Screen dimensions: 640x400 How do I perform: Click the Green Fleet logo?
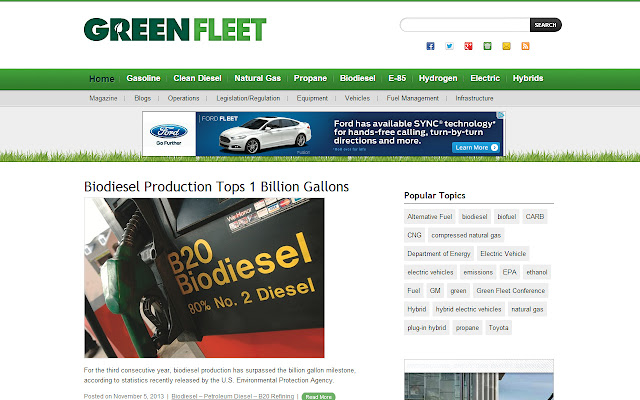pyautogui.click(x=175, y=30)
